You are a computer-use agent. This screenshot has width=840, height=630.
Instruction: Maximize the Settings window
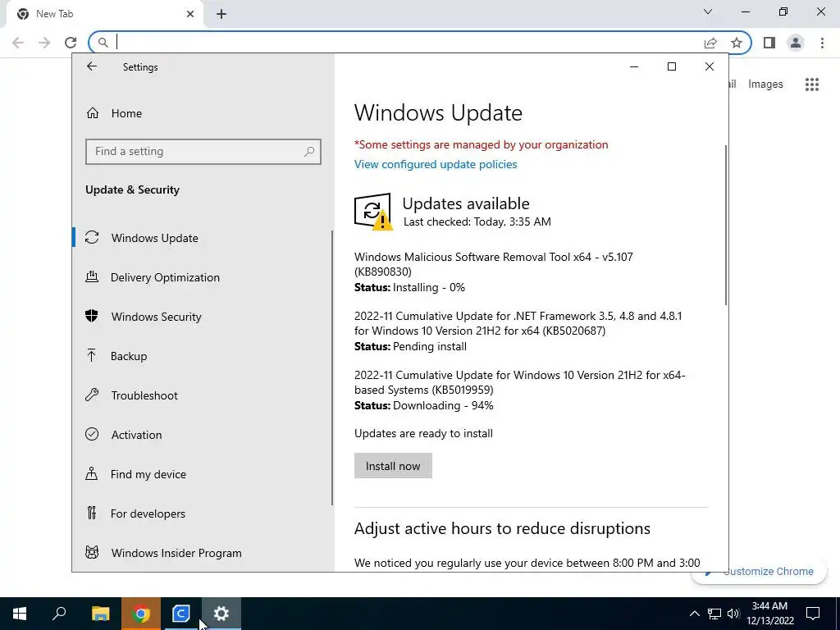[671, 66]
